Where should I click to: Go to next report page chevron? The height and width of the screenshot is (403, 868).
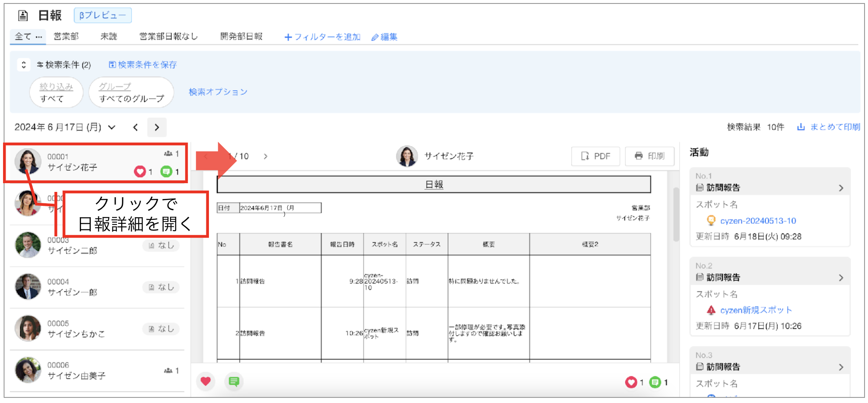pyautogui.click(x=266, y=156)
